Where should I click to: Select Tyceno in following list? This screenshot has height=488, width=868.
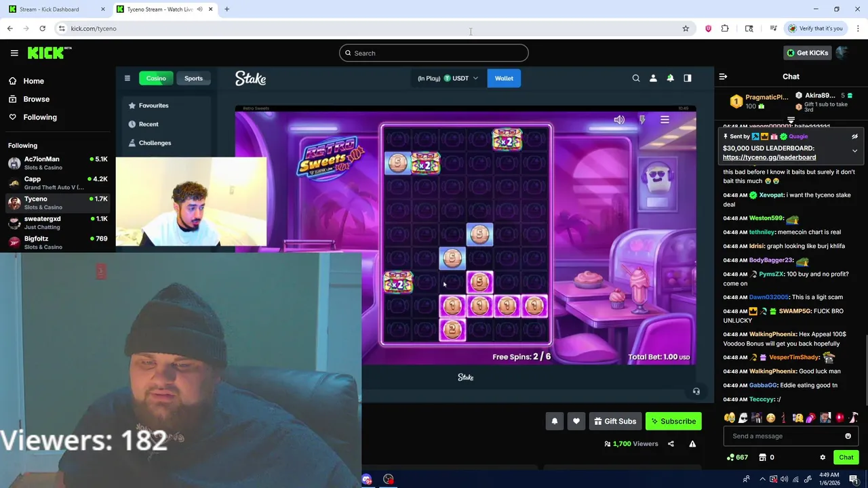pyautogui.click(x=58, y=203)
